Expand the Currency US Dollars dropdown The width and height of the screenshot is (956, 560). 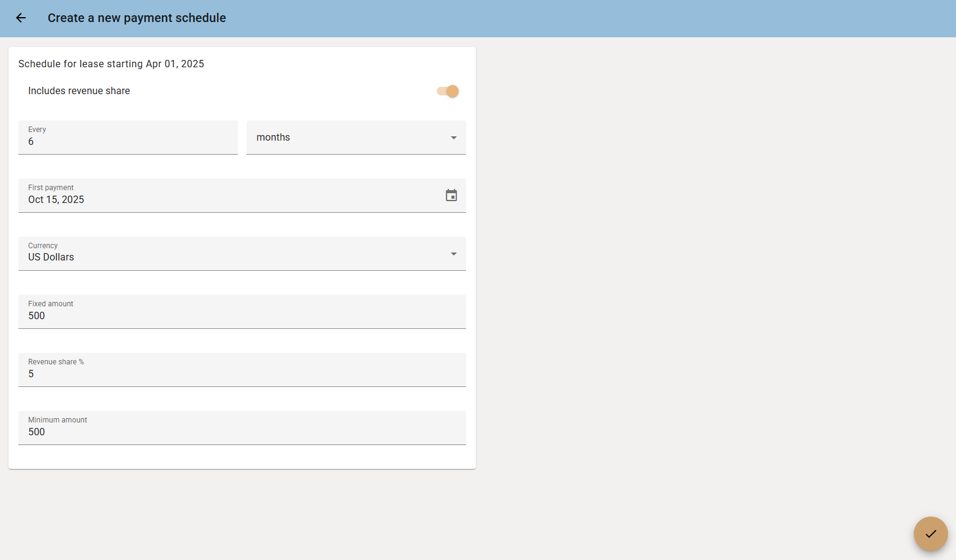click(242, 254)
